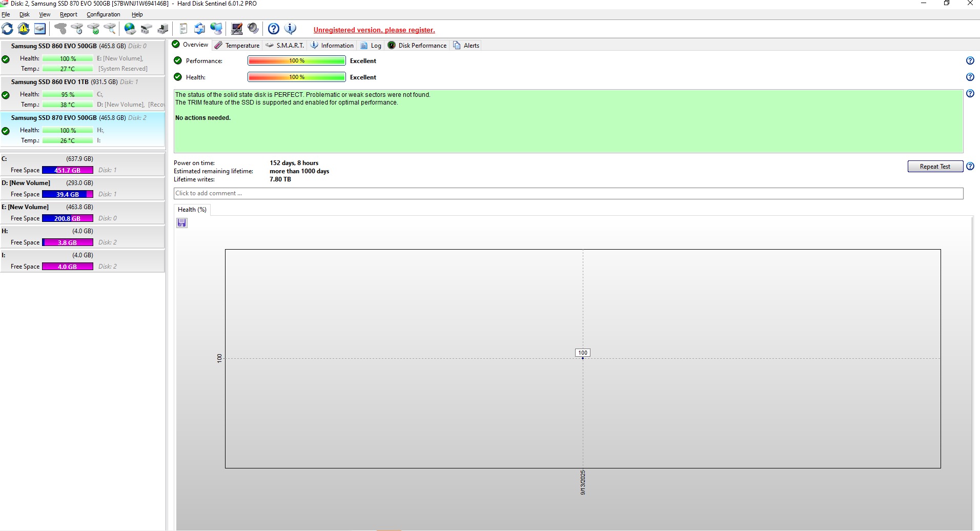Viewport: 980px width, 531px height.
Task: Select Samsung SSD 860 EVO 1TB disk
Action: pos(83,93)
